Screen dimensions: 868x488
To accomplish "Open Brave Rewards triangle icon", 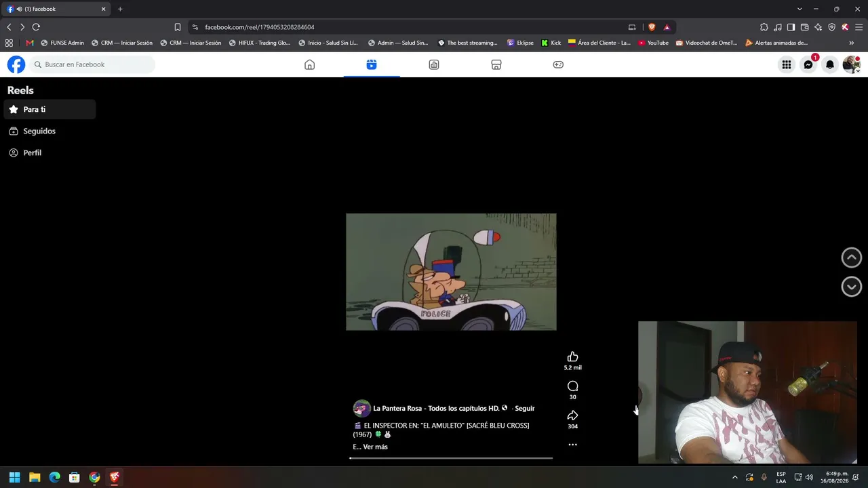I will pos(667,27).
